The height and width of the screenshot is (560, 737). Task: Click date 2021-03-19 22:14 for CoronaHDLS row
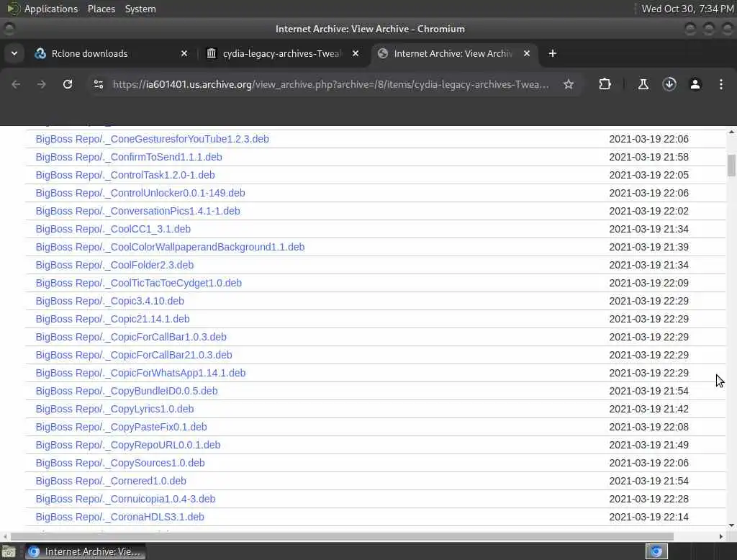pyautogui.click(x=648, y=518)
